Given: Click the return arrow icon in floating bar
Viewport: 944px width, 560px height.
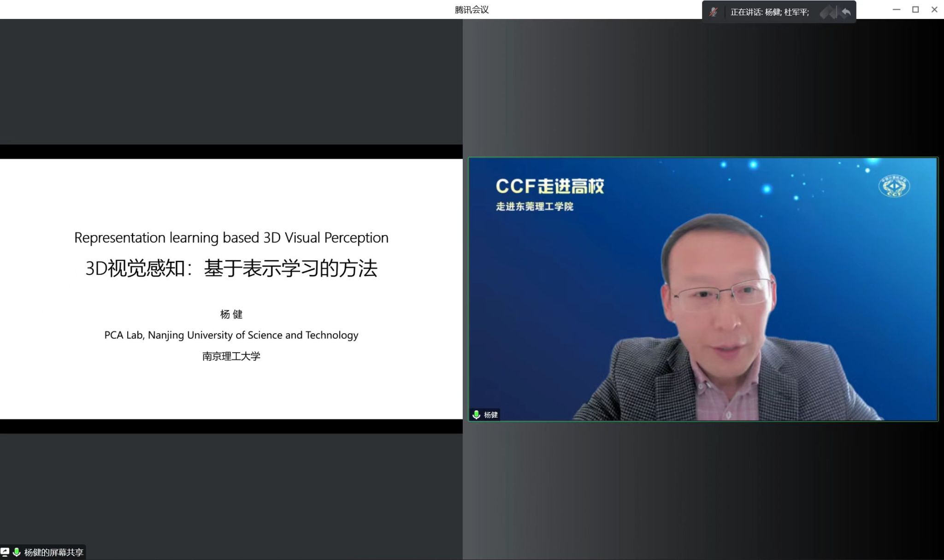Looking at the screenshot, I should 846,12.
